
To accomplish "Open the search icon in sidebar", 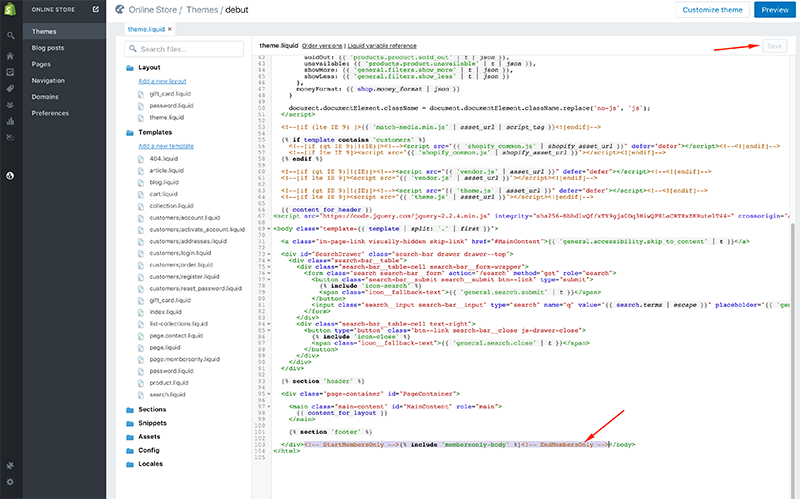I will click(x=10, y=35).
